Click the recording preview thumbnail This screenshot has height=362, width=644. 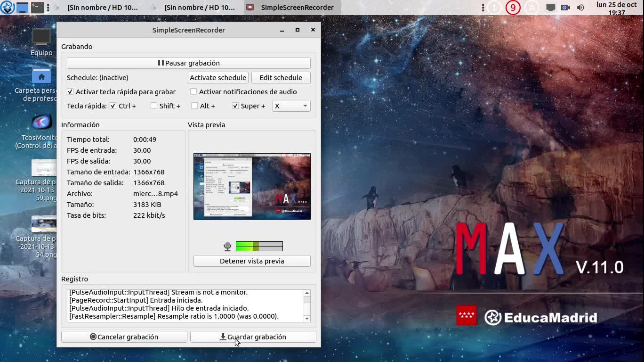(x=252, y=186)
